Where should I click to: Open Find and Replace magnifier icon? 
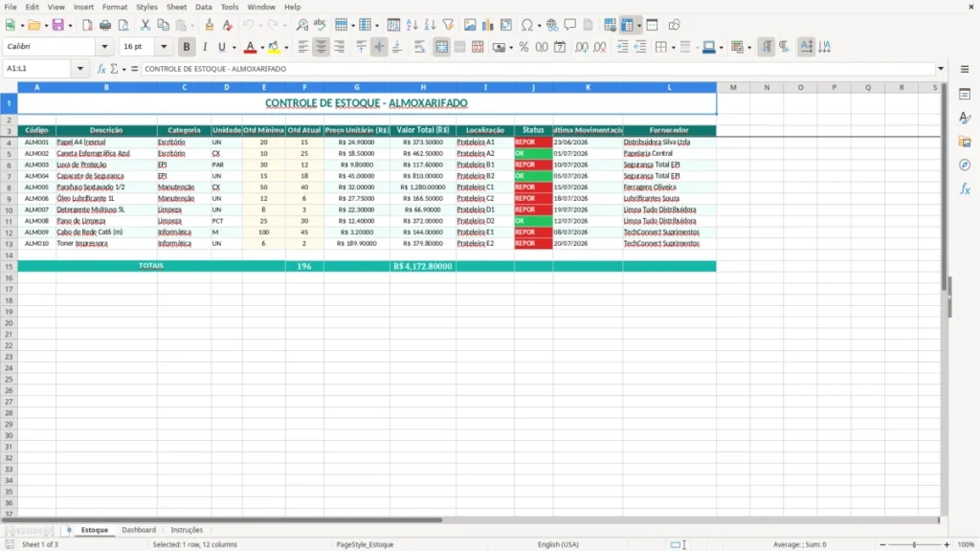point(301,25)
